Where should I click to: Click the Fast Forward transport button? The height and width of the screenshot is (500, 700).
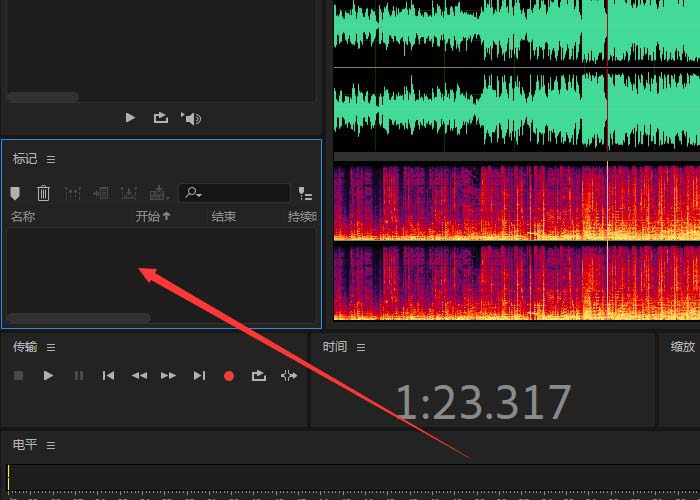coord(168,376)
